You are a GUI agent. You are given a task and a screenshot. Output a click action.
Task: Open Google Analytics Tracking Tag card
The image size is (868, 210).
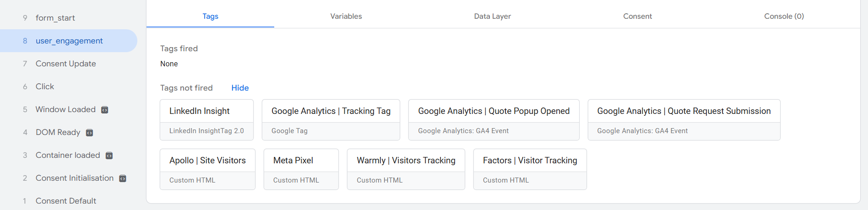pos(331,120)
